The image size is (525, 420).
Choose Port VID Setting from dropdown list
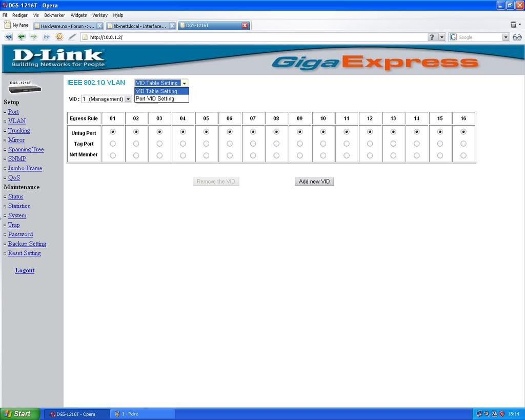click(155, 98)
